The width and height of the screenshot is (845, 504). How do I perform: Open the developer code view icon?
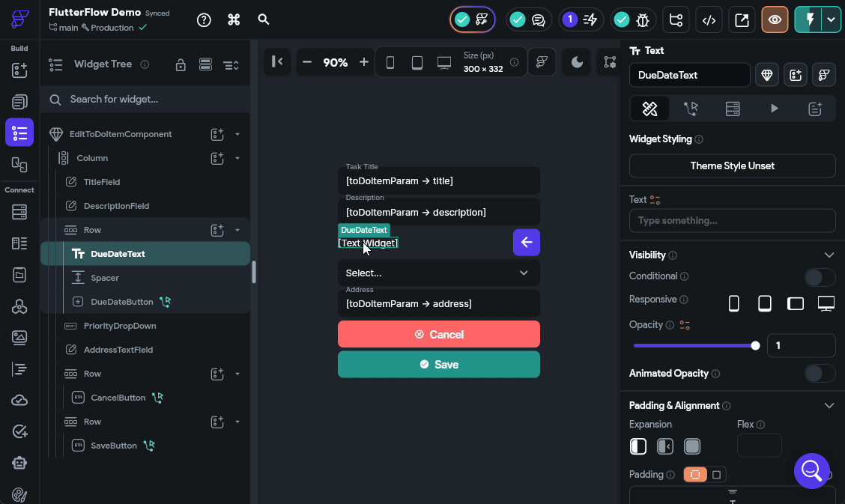pyautogui.click(x=709, y=20)
